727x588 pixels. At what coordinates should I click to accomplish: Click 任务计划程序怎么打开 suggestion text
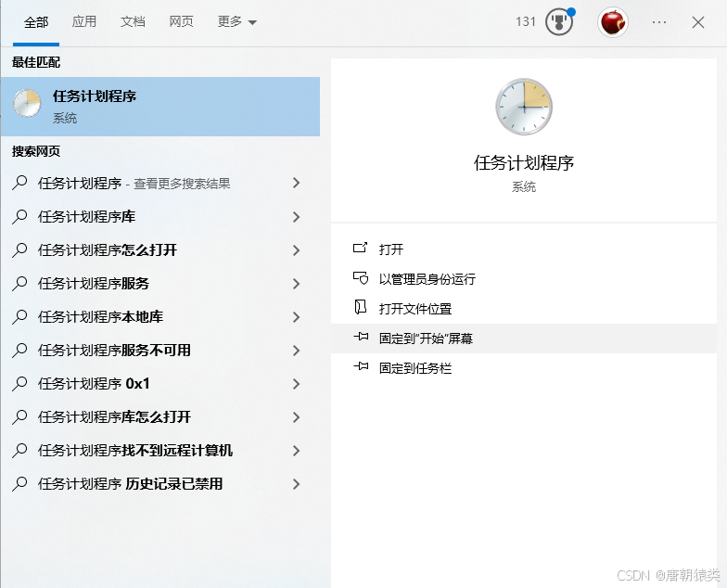pos(108,250)
